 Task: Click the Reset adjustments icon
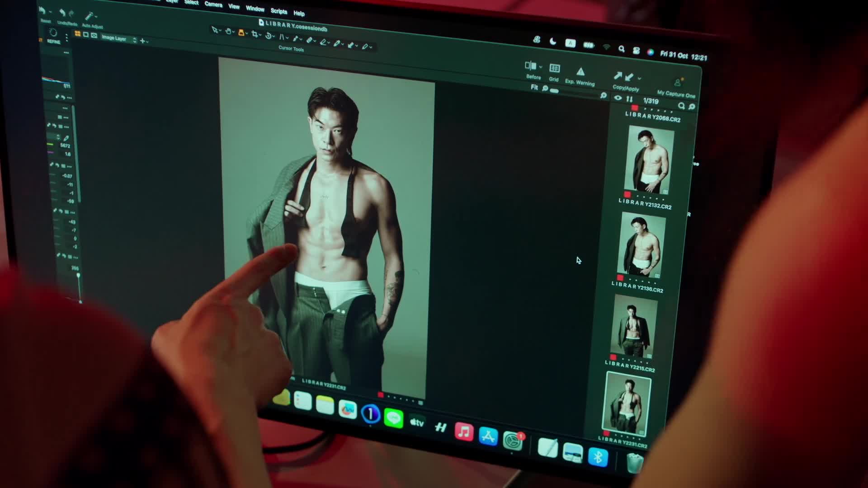[43, 11]
